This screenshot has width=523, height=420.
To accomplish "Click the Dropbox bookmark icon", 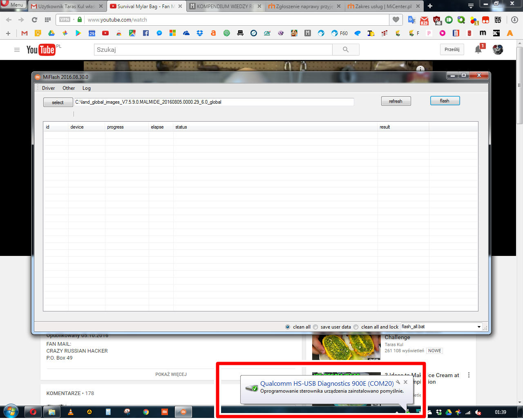I will tap(200, 33).
